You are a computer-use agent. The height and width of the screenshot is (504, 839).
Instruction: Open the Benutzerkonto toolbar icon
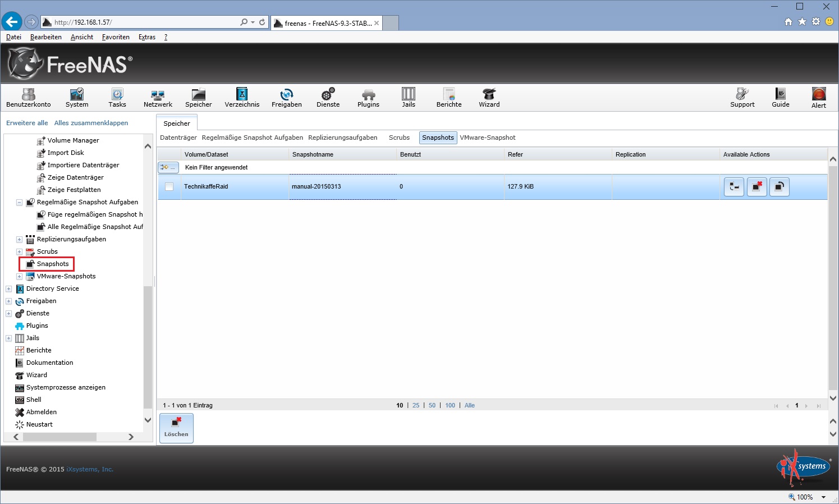pos(29,98)
